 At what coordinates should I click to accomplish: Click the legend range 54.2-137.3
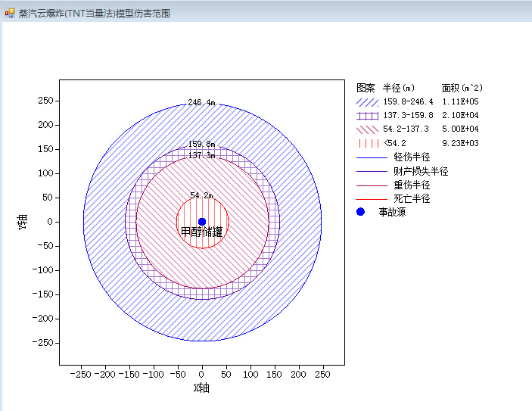click(x=406, y=129)
